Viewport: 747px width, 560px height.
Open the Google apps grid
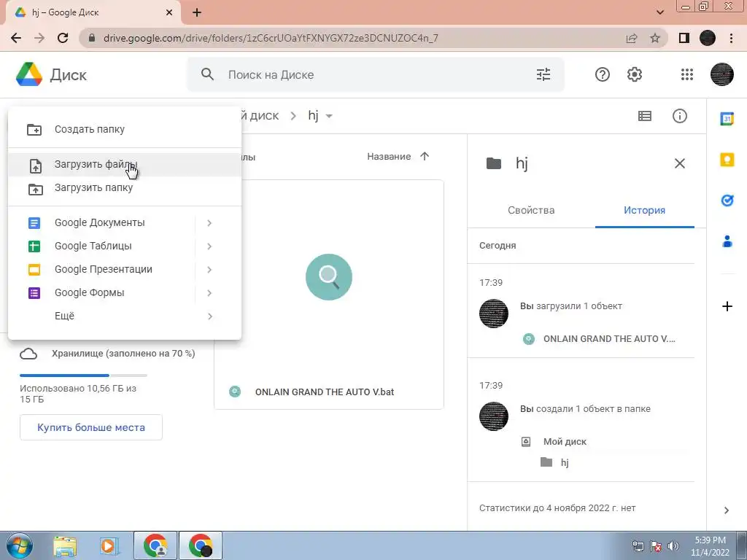click(686, 74)
